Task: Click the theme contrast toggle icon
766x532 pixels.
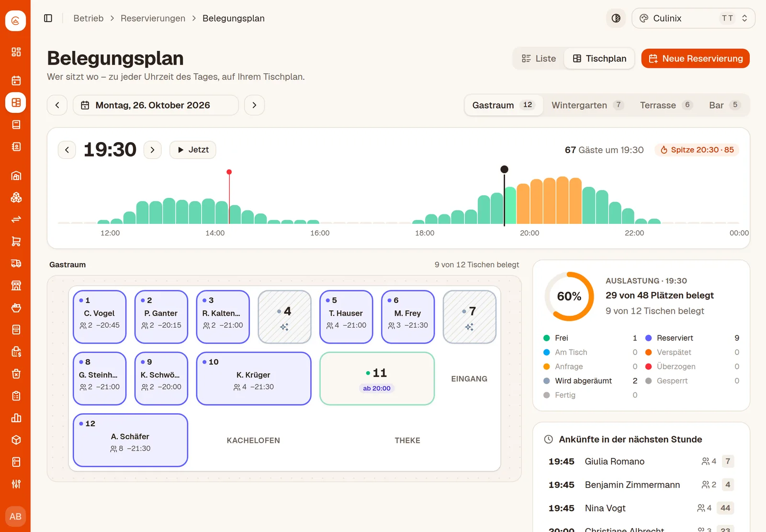Action: 616,18
